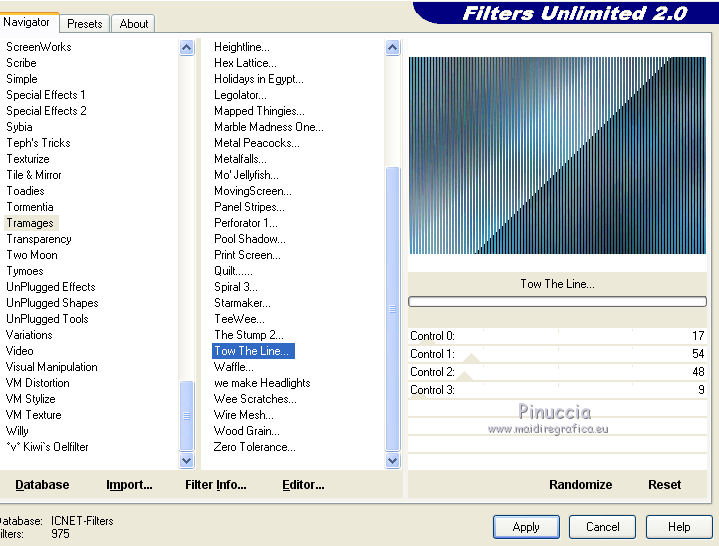Choose the Hex Lattice... filter

pos(245,63)
